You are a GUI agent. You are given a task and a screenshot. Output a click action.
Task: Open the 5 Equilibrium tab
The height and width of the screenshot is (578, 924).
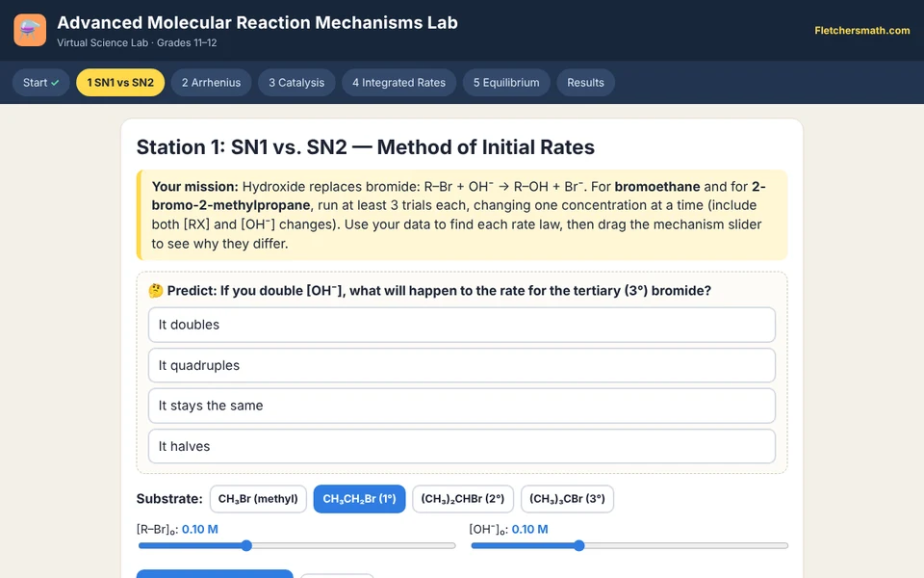[x=506, y=83]
